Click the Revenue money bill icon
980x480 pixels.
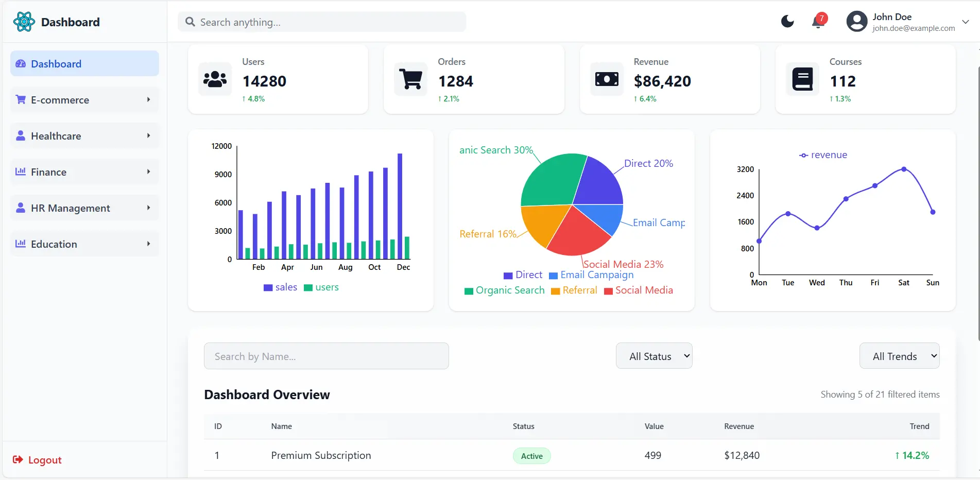[x=607, y=79]
